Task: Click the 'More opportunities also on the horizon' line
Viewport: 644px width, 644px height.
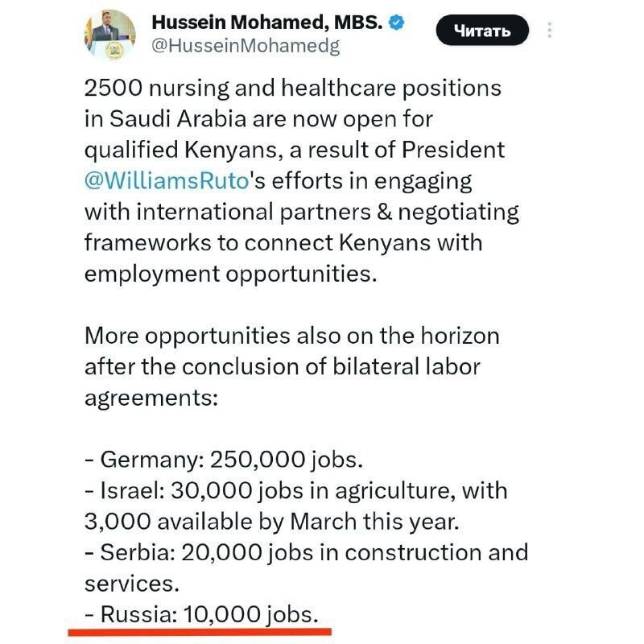Action: coord(292,336)
